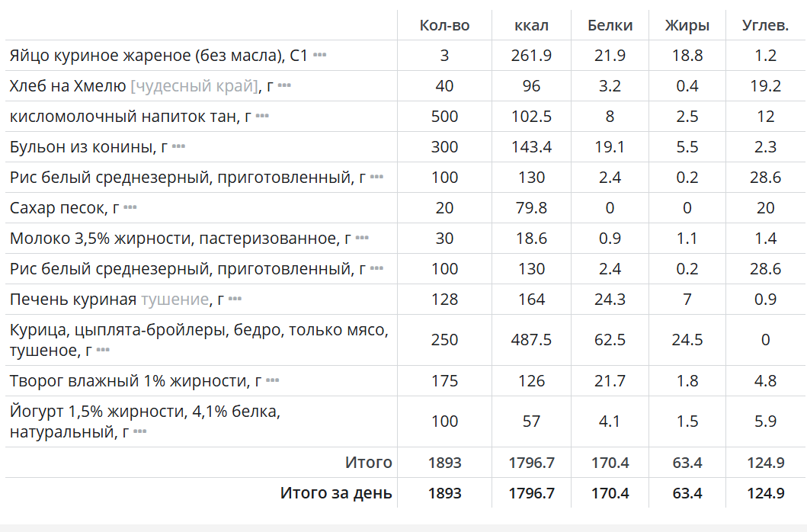Click the чудесный край brand label
Screen dimensions: 807x532
point(194,86)
